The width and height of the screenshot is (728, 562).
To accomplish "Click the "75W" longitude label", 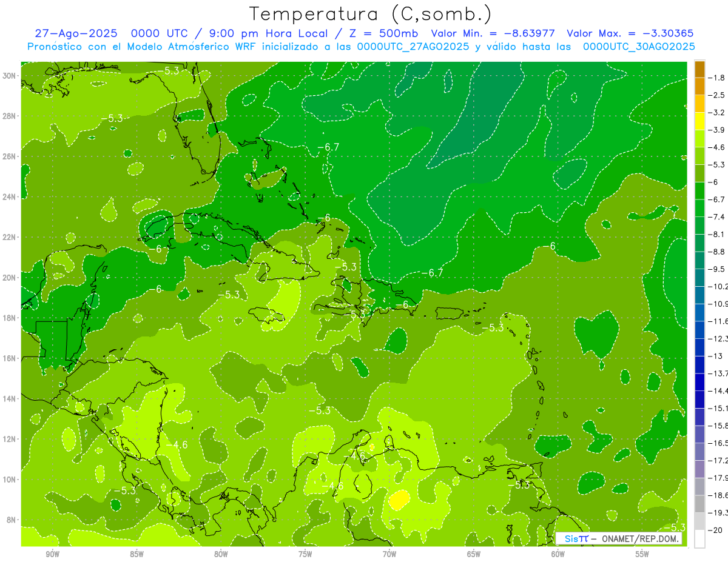I will (x=305, y=555).
